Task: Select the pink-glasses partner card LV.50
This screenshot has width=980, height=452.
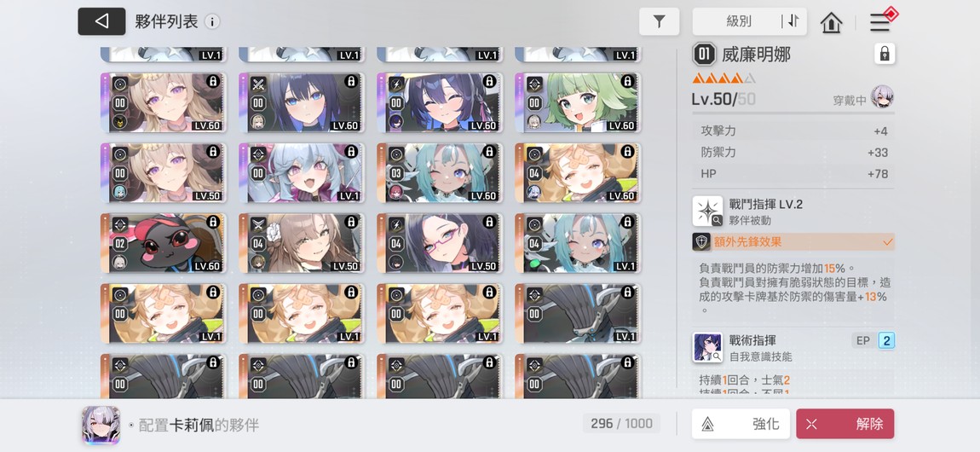Action: [440, 243]
